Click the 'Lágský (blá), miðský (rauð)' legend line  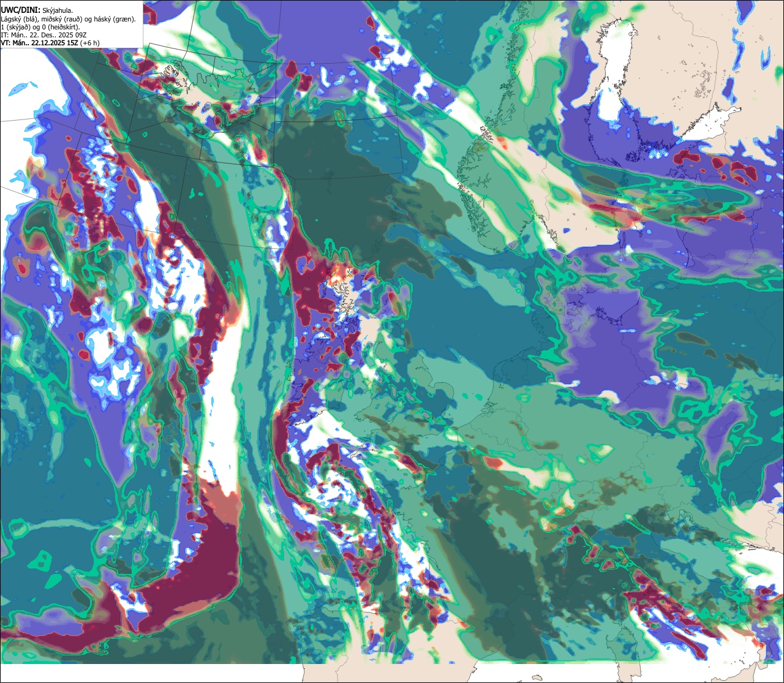point(69,19)
